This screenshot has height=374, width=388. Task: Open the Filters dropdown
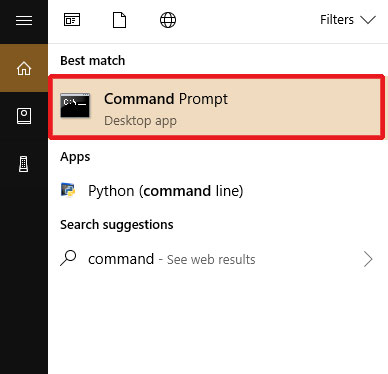point(348,20)
